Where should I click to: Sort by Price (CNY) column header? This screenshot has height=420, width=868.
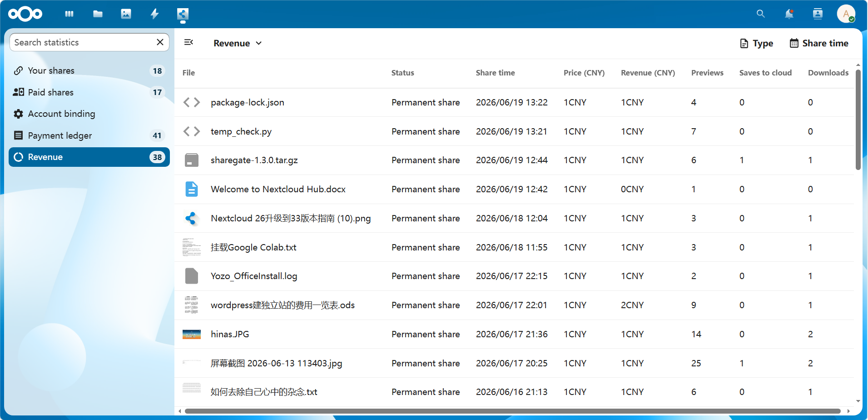coord(584,73)
